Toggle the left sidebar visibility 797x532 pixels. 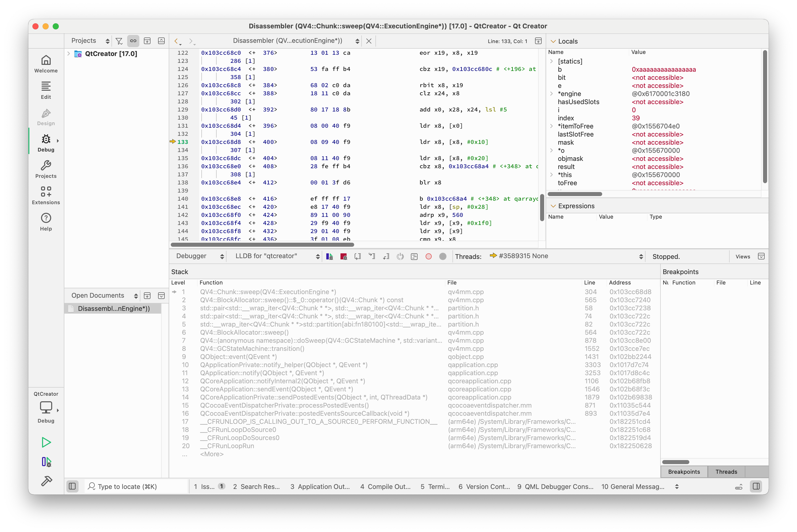point(72,487)
